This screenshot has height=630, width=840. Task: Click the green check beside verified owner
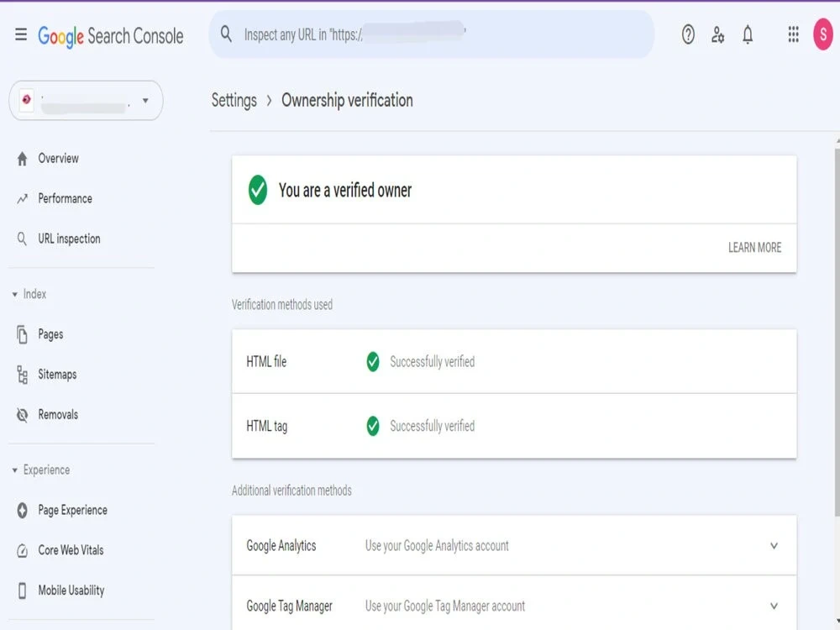pos(258,190)
